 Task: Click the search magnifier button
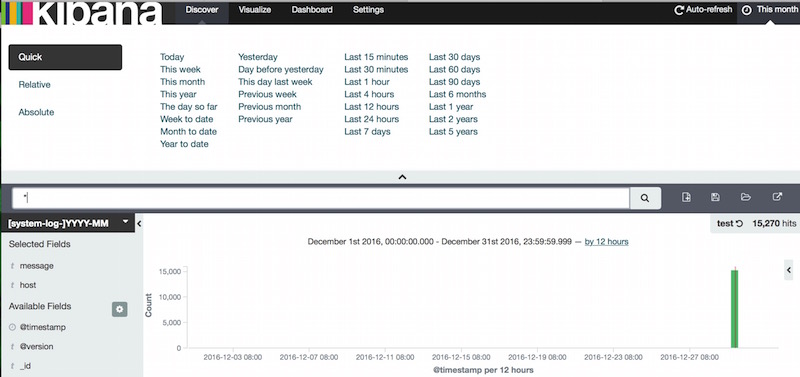click(x=645, y=198)
